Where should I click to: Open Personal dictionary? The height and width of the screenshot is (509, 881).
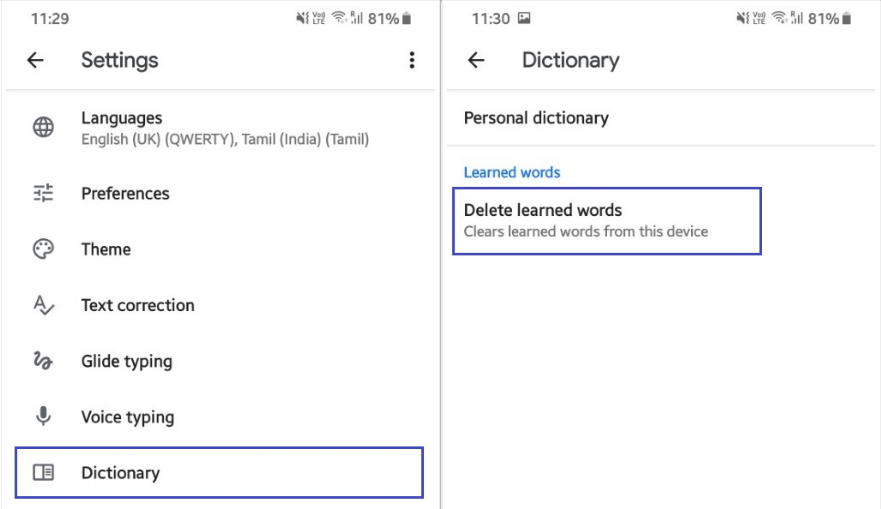[x=661, y=118]
